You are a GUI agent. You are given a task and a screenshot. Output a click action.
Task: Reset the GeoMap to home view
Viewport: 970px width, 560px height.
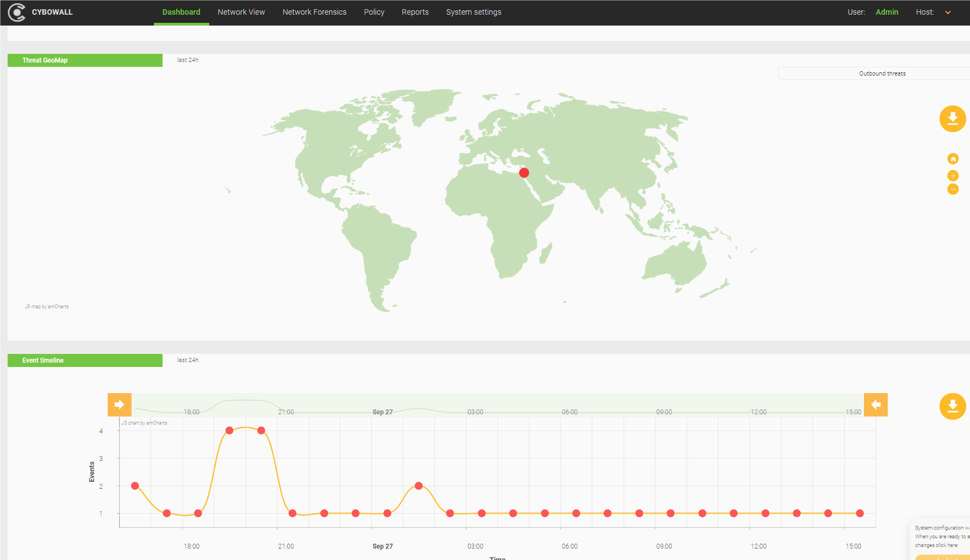(953, 159)
